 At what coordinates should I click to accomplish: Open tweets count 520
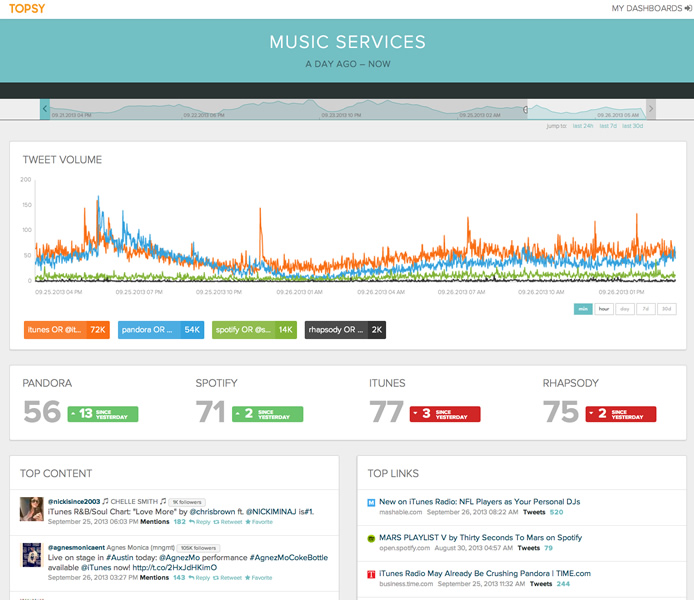pyautogui.click(x=556, y=512)
